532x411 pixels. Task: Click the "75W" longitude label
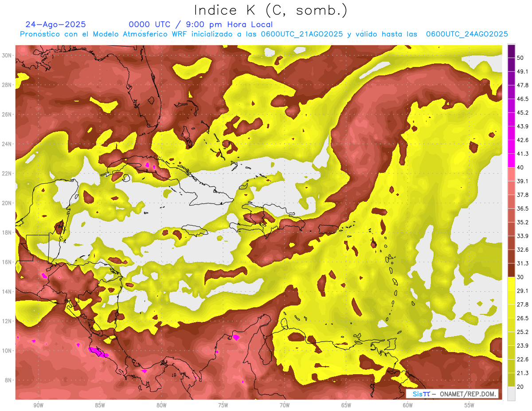click(223, 406)
